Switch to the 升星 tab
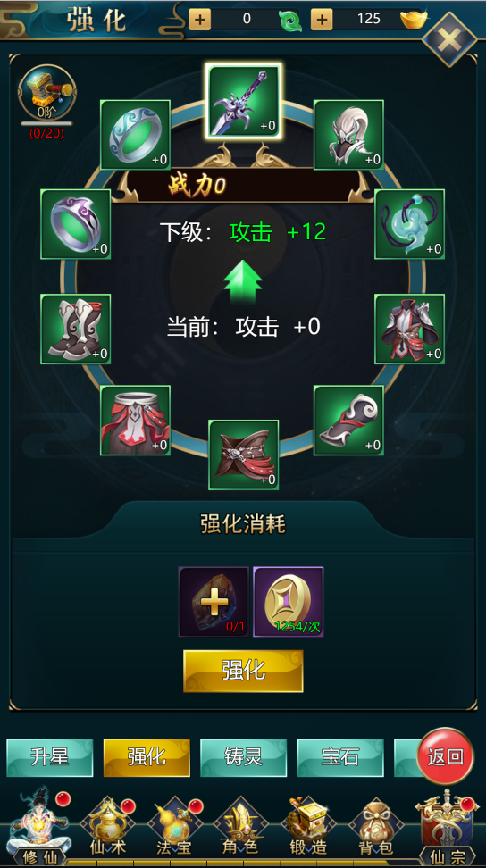 click(x=50, y=757)
